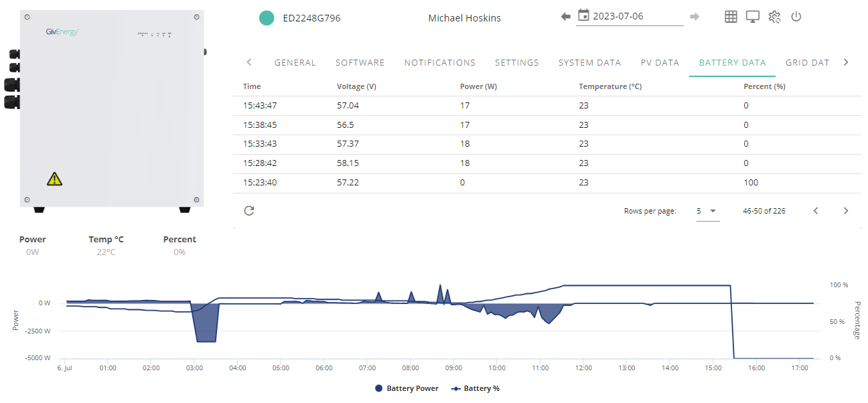
Task: Open the SYSTEM DATA tab
Action: pyautogui.click(x=589, y=63)
